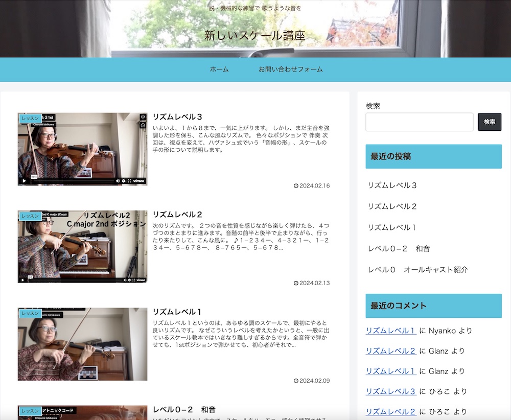Toggle fullscreen on the リズムレベル2 player
The image size is (511, 420).
coord(134,279)
